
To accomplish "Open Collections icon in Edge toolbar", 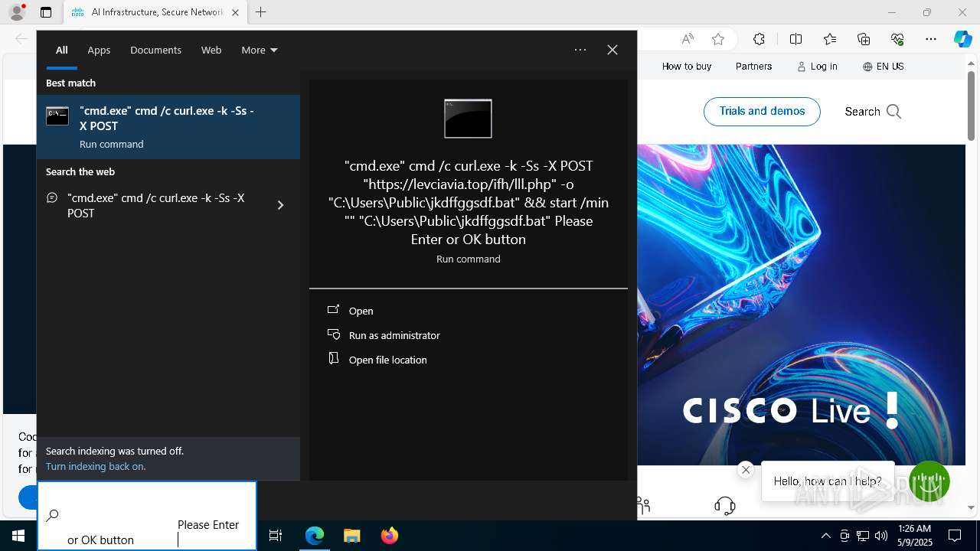I will [x=864, y=39].
